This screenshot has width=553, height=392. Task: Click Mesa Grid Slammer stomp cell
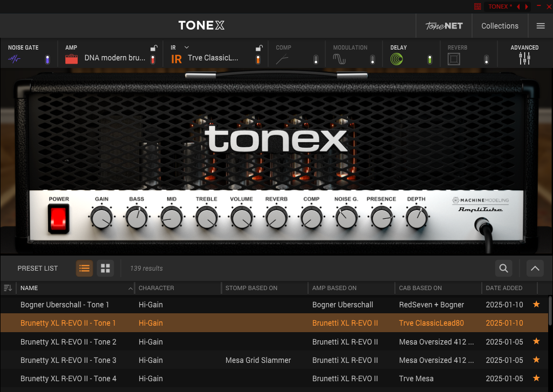[258, 360]
